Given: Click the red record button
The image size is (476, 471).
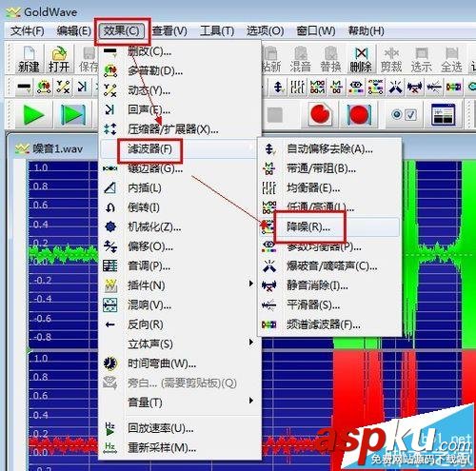Looking at the screenshot, I should point(320,114).
